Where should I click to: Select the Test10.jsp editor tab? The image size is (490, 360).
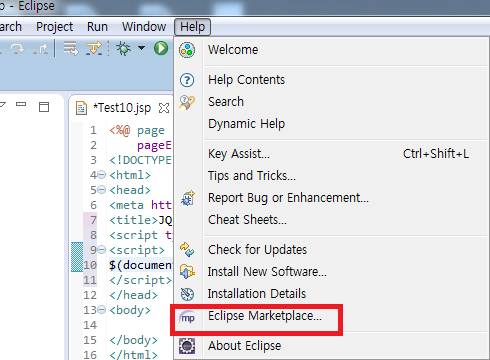click(x=122, y=108)
